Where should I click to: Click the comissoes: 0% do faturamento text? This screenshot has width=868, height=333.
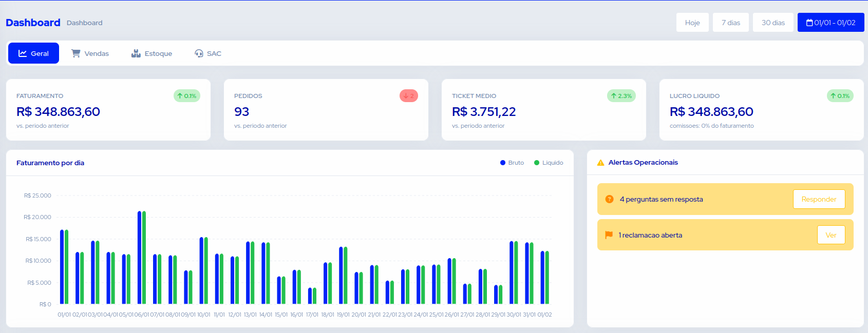712,126
